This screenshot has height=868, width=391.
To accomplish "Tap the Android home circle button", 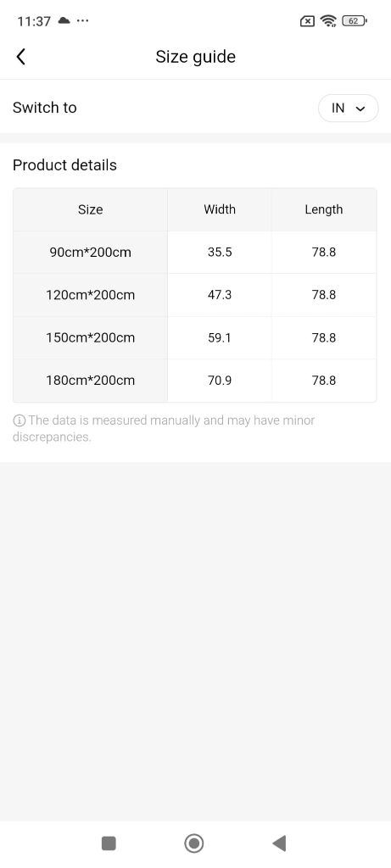I will point(194,843).
